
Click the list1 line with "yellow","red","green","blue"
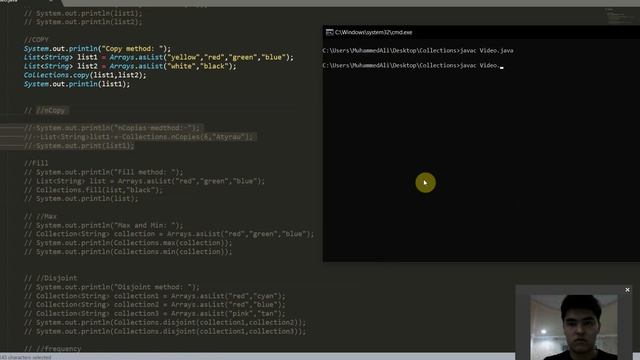point(159,58)
